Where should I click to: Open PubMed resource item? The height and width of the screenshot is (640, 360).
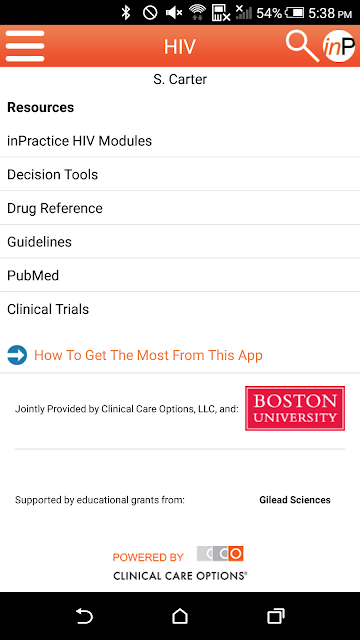click(x=180, y=276)
